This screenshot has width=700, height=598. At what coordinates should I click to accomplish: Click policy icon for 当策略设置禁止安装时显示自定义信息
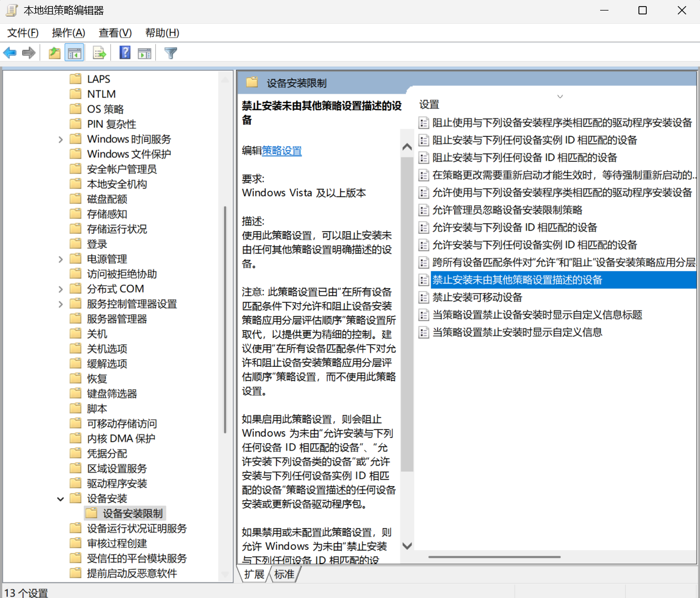point(424,333)
